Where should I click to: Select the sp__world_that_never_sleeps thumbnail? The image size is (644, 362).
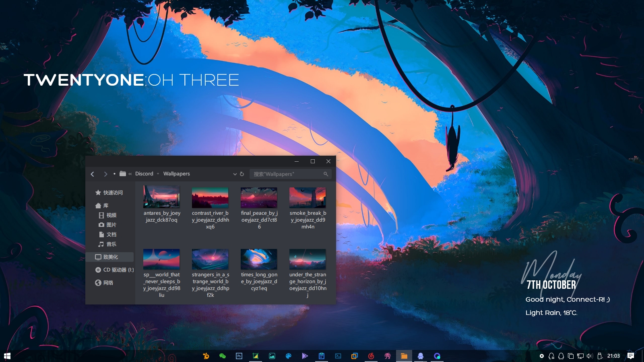click(x=161, y=259)
